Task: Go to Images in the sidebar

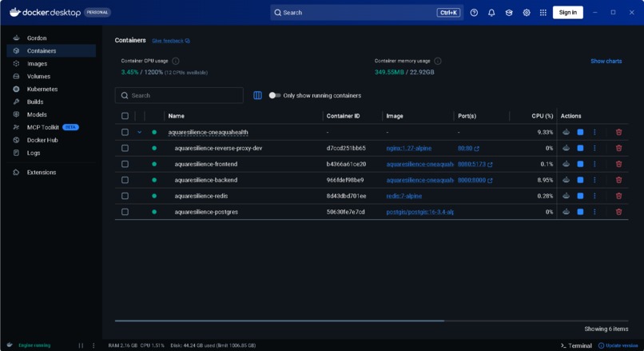Action: (x=51, y=64)
